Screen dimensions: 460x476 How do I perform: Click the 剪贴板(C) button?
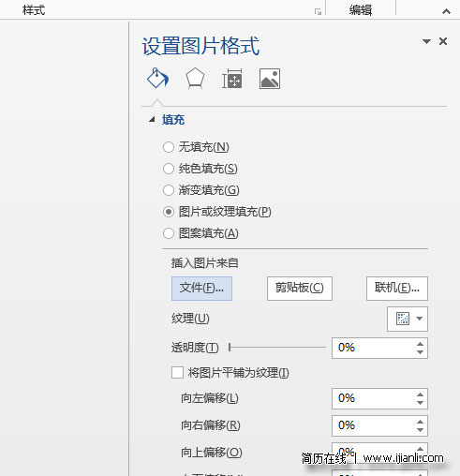point(300,289)
